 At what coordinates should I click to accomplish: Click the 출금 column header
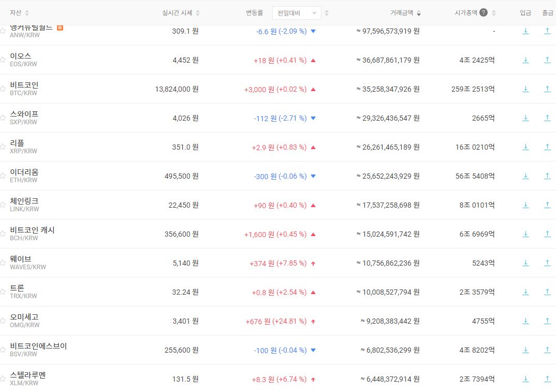coord(548,13)
